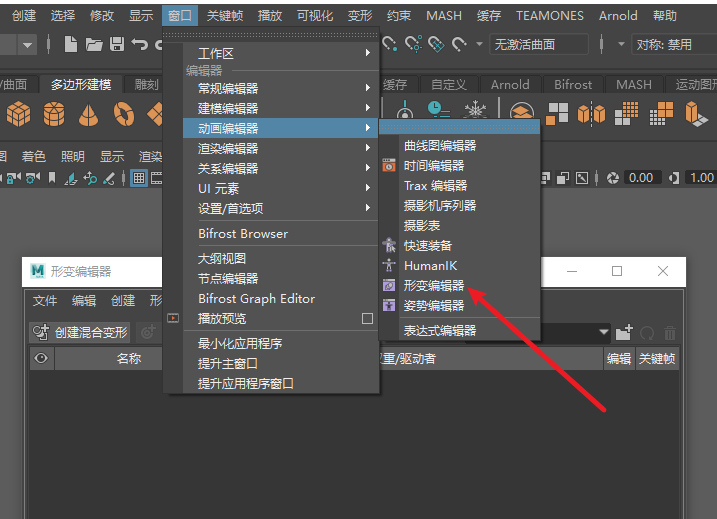The width and height of the screenshot is (717, 519).
Task: Click the 0.00 gamma value field
Action: (x=640, y=178)
